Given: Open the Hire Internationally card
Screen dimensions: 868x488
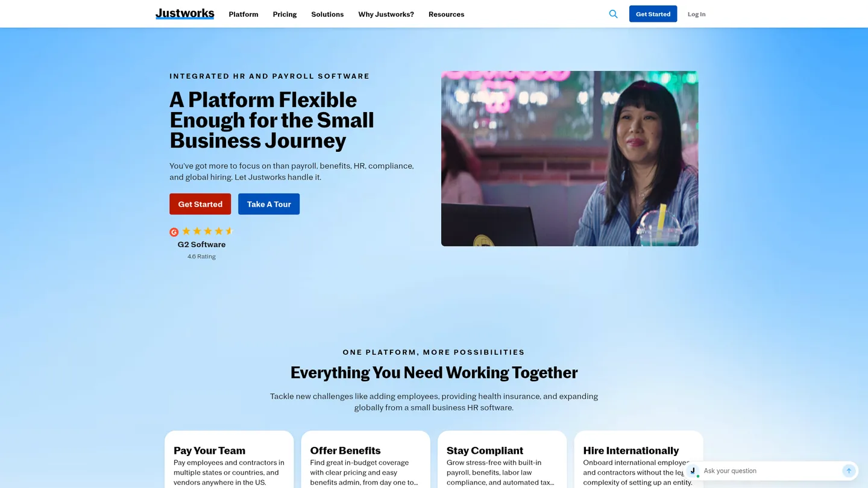Looking at the screenshot, I should (638, 459).
